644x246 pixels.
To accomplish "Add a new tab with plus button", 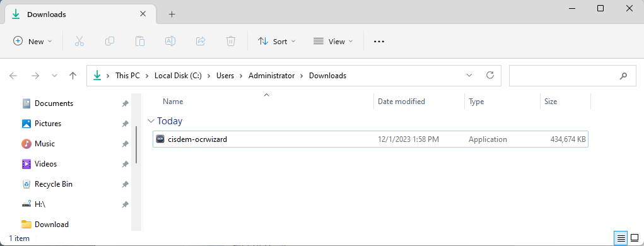I will 172,15.
